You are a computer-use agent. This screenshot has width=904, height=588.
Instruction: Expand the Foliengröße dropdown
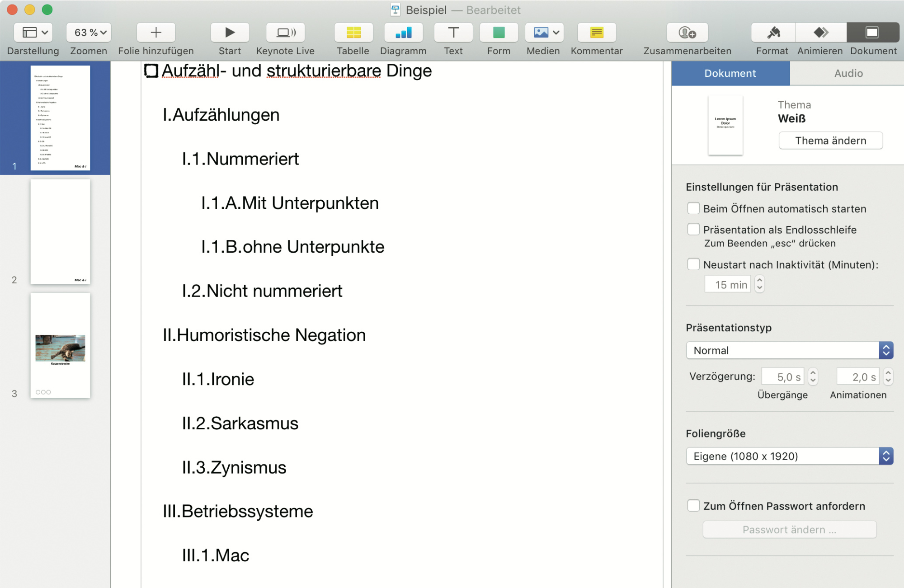click(x=789, y=456)
